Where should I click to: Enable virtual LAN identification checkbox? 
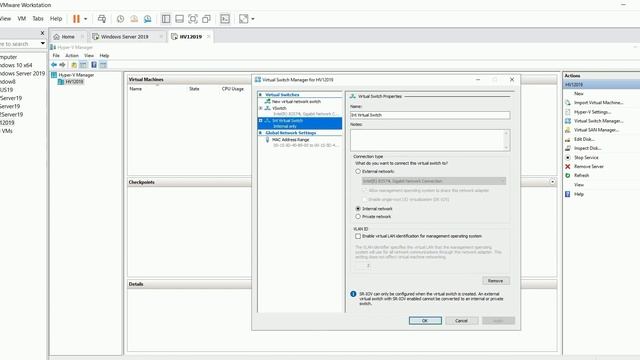point(358,236)
